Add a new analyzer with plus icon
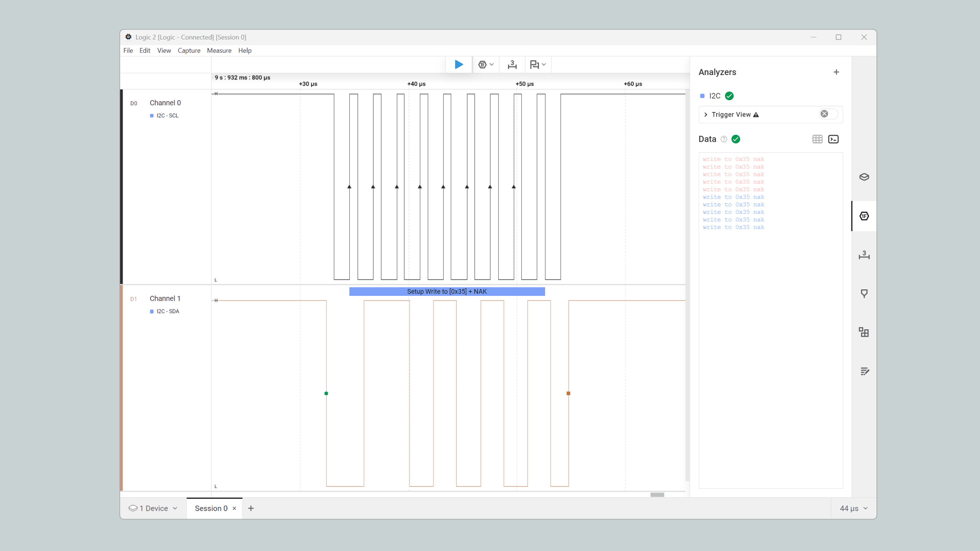 pyautogui.click(x=836, y=72)
